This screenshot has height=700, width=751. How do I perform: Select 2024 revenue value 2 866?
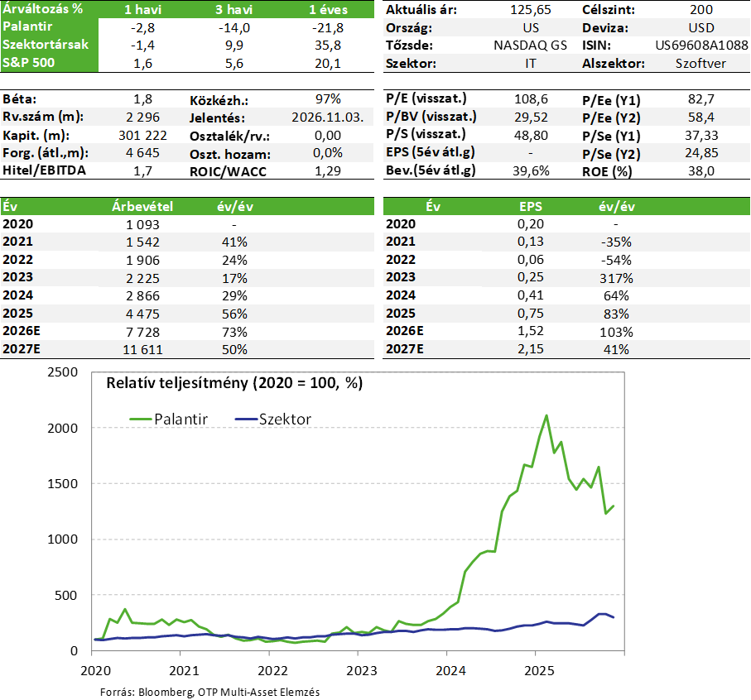point(142,295)
